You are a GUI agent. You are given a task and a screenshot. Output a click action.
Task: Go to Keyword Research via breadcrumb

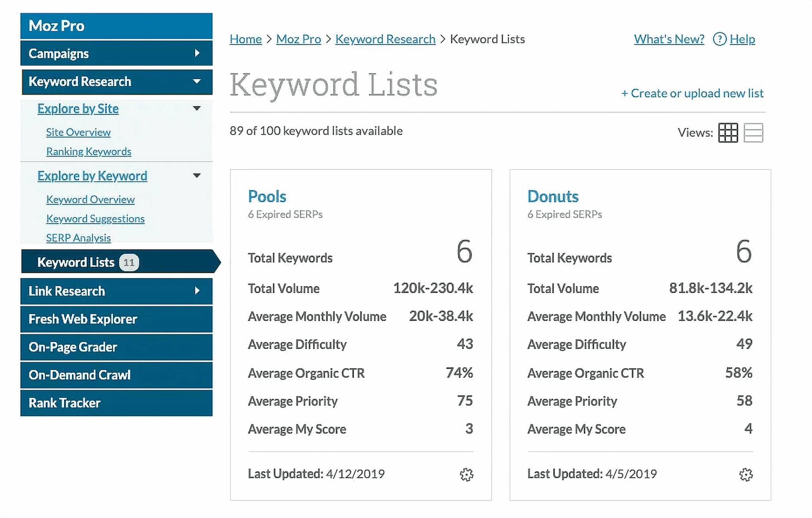click(385, 39)
